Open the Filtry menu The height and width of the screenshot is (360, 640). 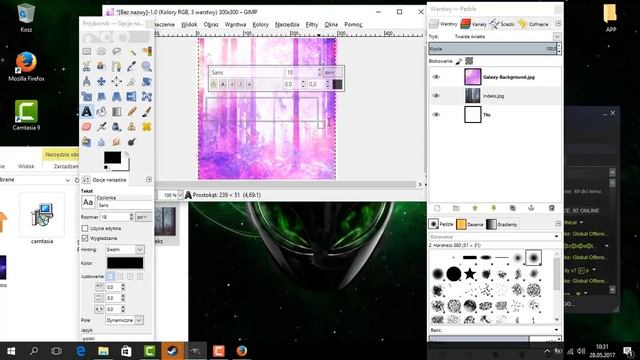[311, 24]
